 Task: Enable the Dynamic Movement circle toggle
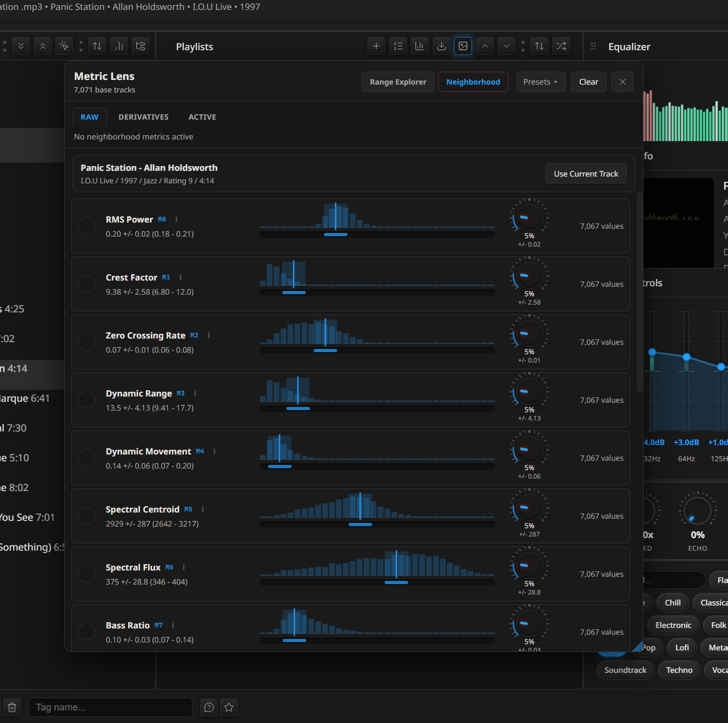click(86, 458)
